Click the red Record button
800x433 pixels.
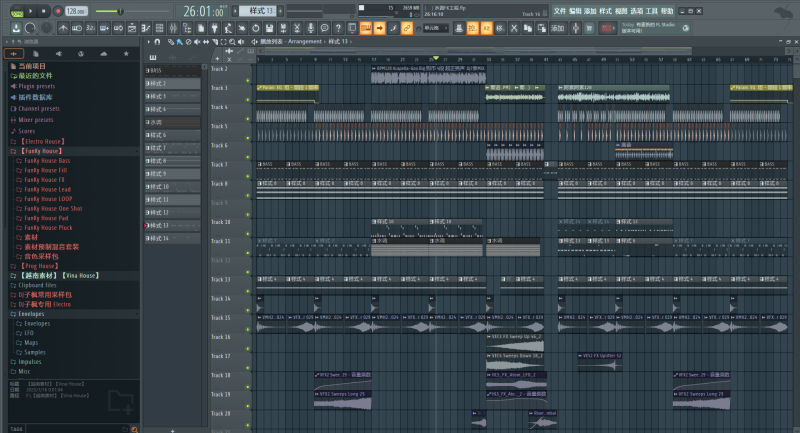(59, 10)
